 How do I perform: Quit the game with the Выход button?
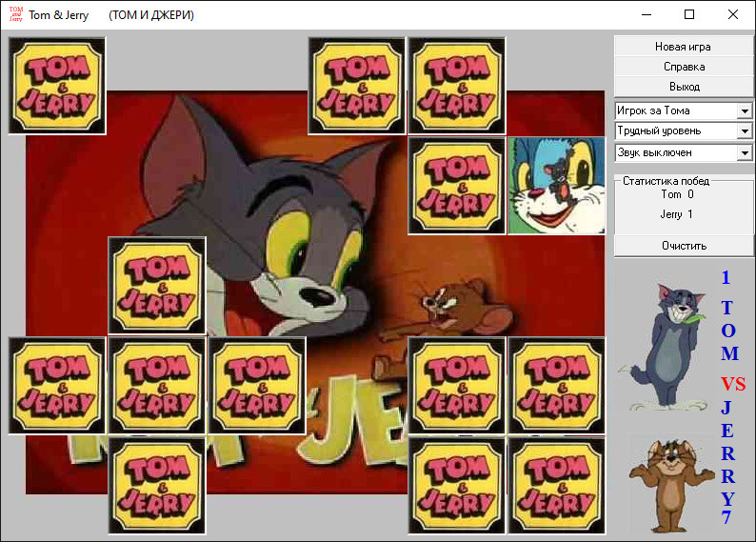(684, 87)
